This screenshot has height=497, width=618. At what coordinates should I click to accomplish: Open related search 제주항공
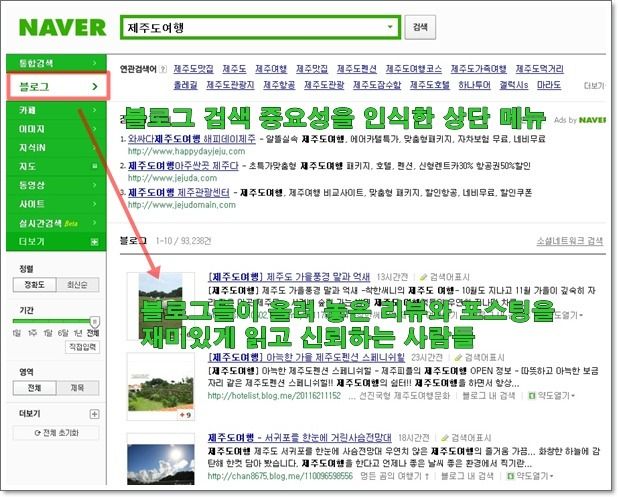279,85
